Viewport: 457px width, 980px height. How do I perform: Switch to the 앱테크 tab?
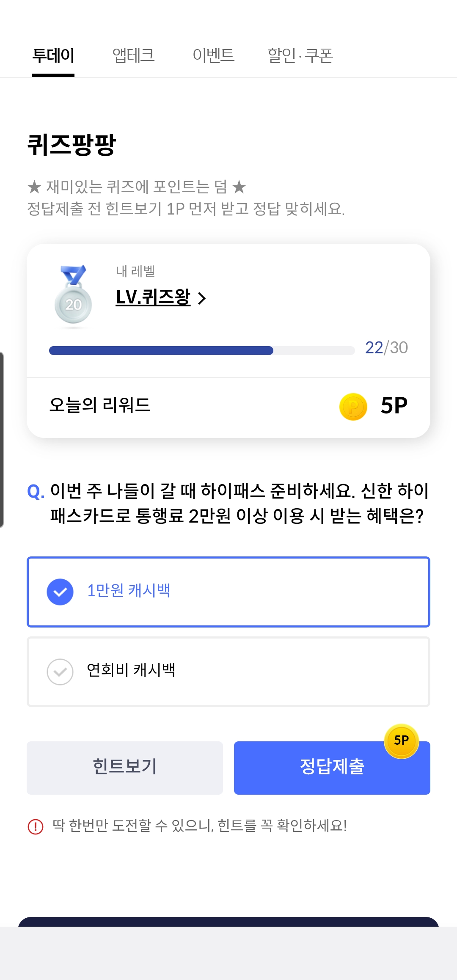point(133,55)
